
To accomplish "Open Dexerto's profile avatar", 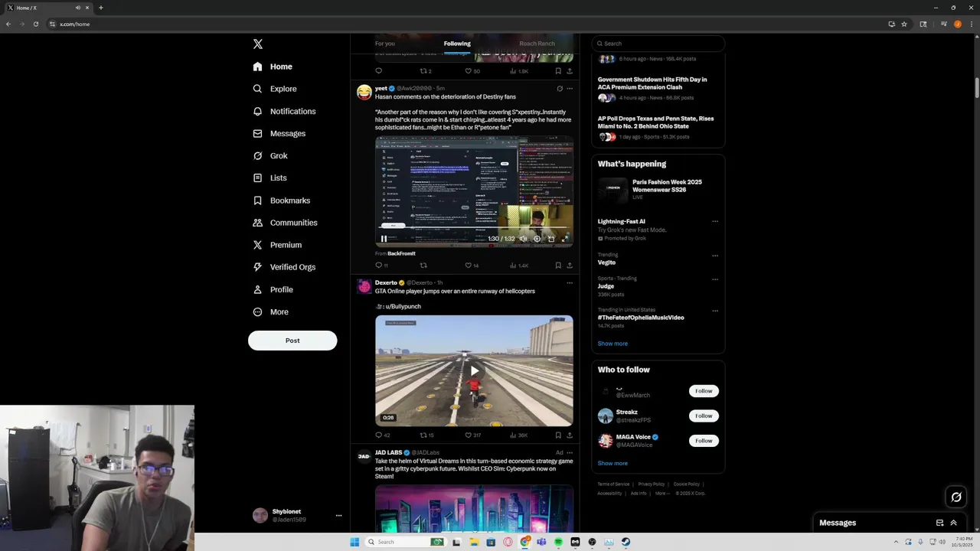I will pyautogui.click(x=364, y=287).
